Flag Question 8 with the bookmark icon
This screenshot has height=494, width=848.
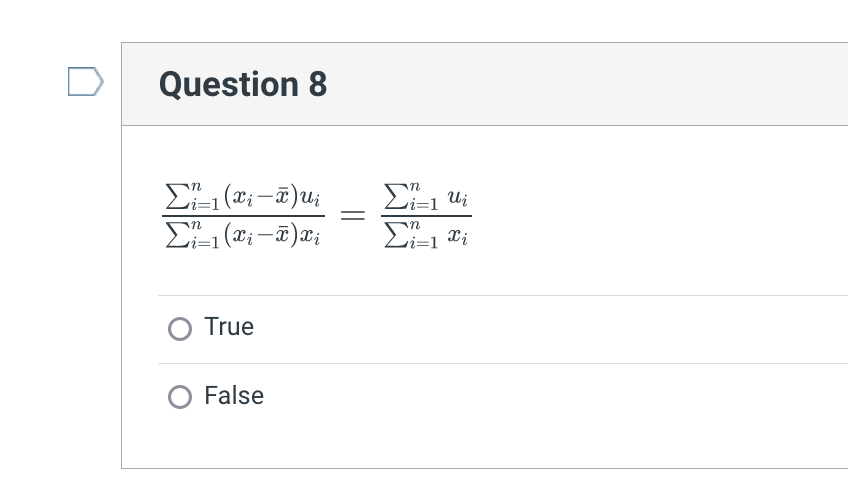click(x=85, y=81)
